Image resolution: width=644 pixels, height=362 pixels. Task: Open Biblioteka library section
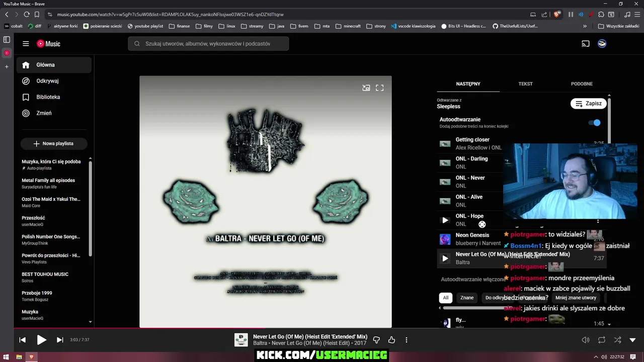54,97
